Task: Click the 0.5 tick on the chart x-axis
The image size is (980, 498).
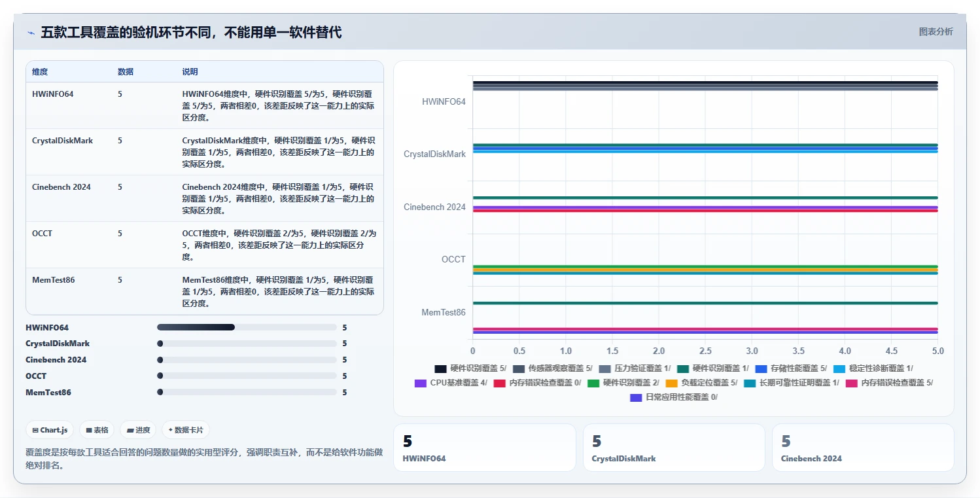Action: pyautogui.click(x=519, y=351)
